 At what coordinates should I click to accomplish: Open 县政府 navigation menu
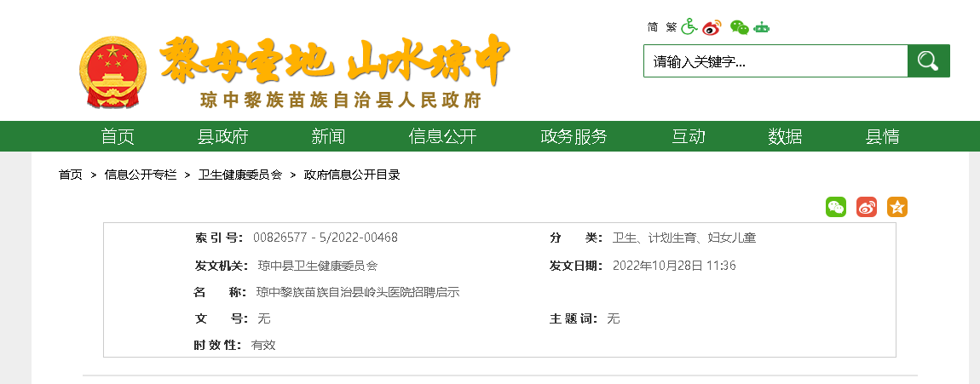click(223, 136)
